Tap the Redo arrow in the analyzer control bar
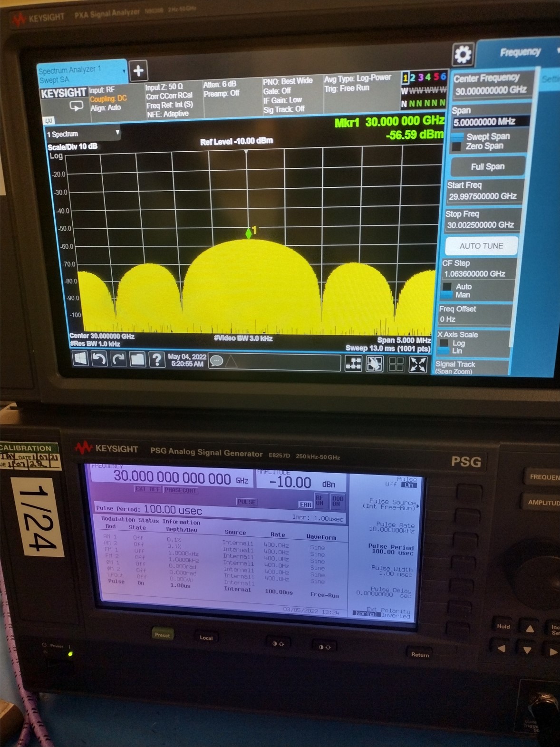560x747 pixels. pos(118,359)
